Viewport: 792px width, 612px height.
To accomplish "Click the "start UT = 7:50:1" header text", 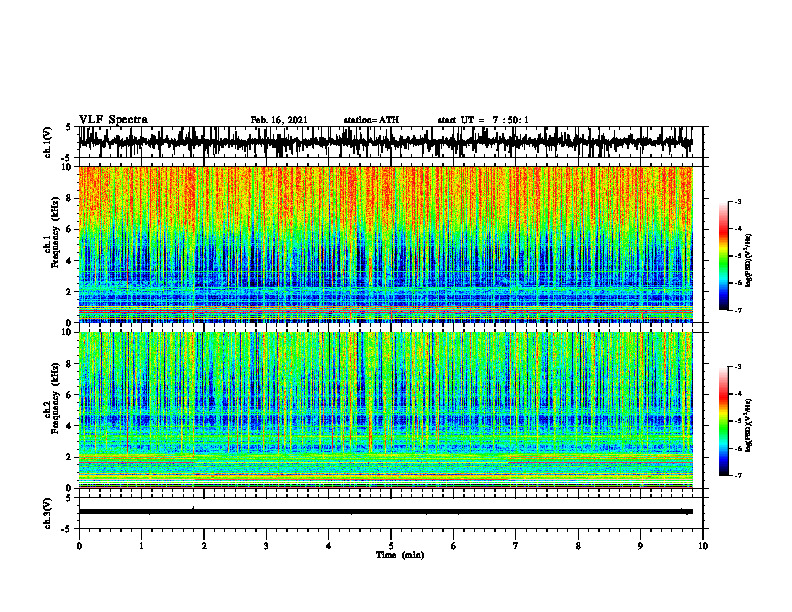I will pos(483,120).
